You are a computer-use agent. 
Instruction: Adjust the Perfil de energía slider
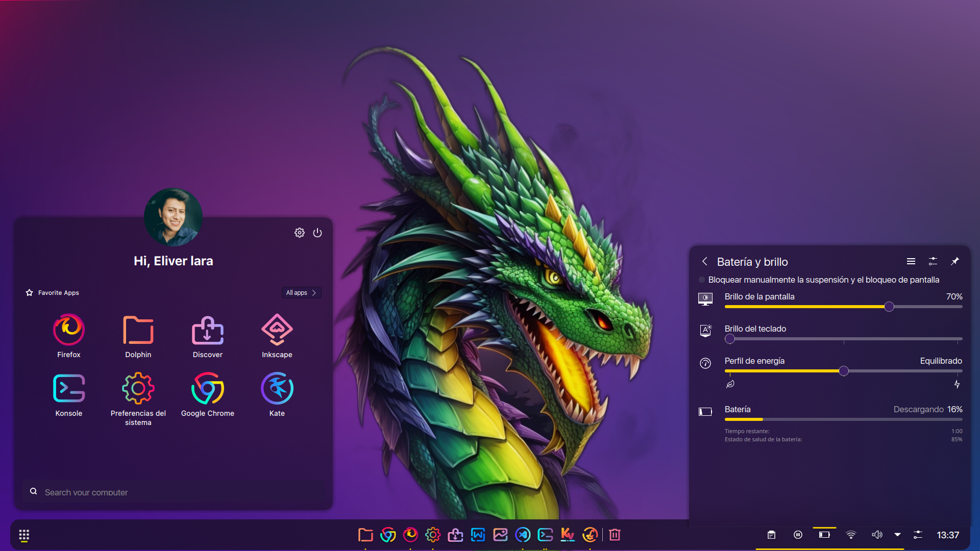tap(843, 371)
